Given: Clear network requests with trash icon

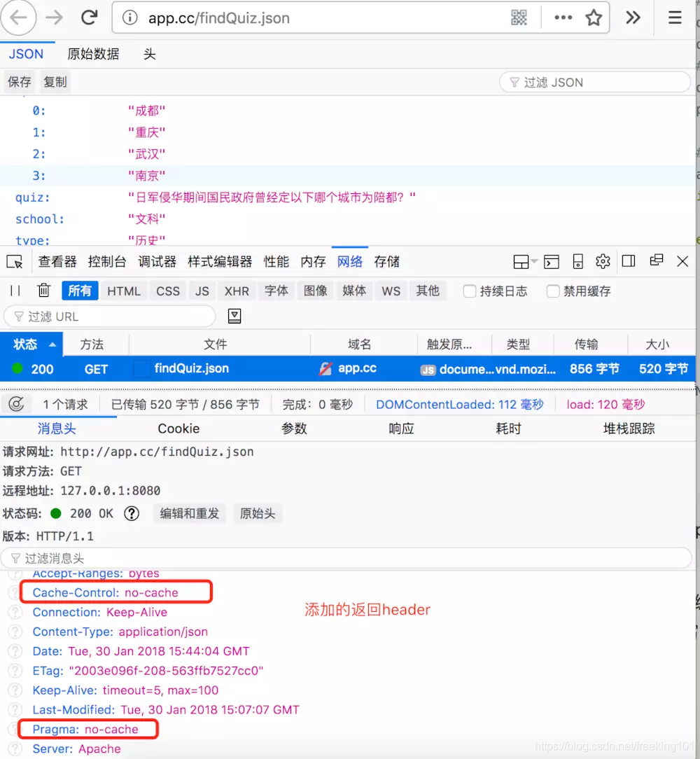Looking at the screenshot, I should [43, 291].
